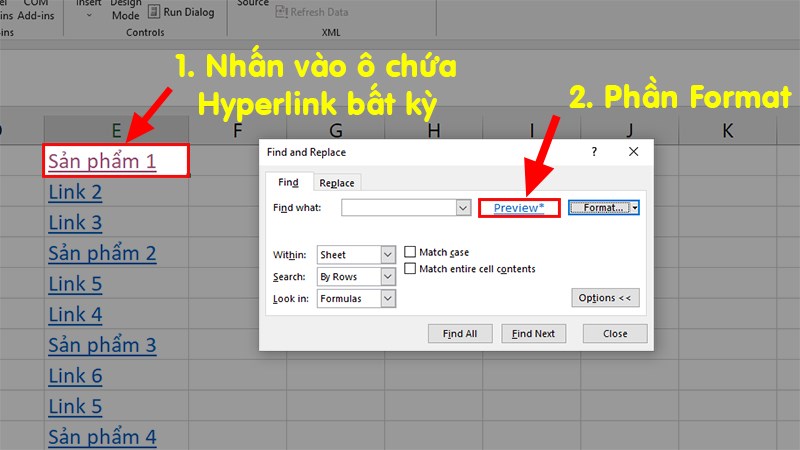Collapse settings with Options << button
The height and width of the screenshot is (450, 800).
606,298
